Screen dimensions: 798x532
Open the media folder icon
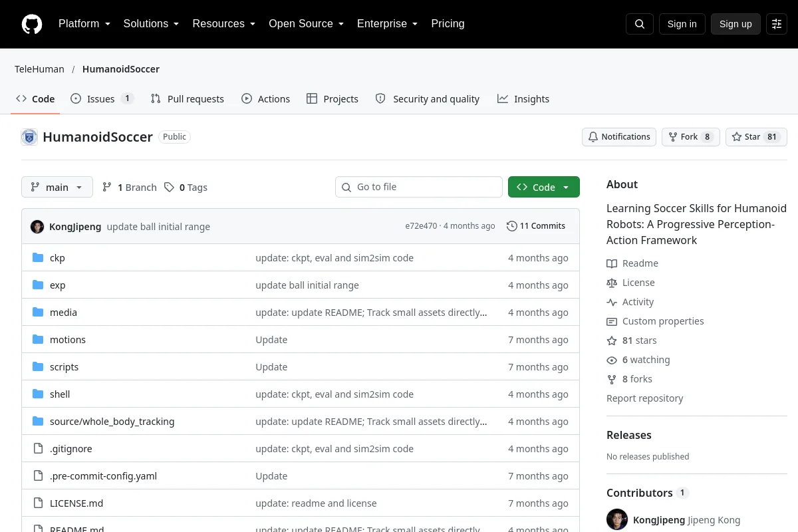point(38,313)
